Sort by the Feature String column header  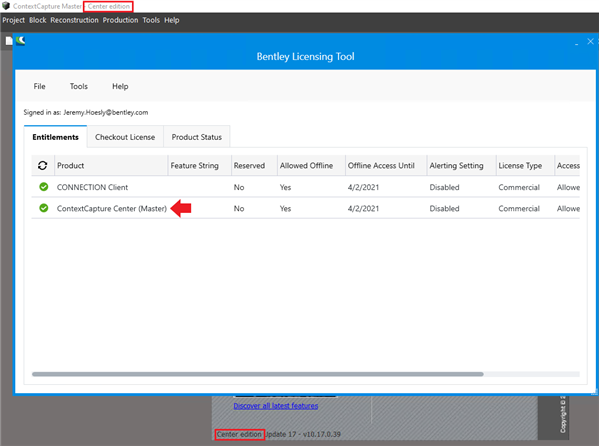pyautogui.click(x=199, y=165)
